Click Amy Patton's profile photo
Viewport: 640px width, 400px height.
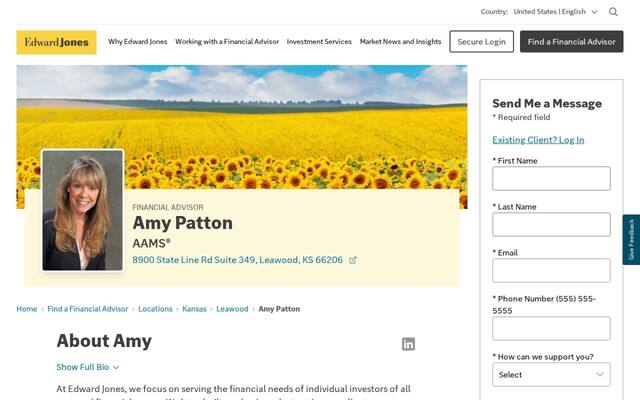click(82, 210)
